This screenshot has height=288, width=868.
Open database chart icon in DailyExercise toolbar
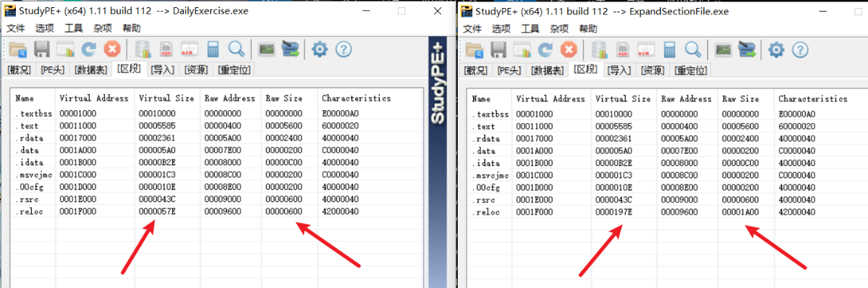click(143, 49)
